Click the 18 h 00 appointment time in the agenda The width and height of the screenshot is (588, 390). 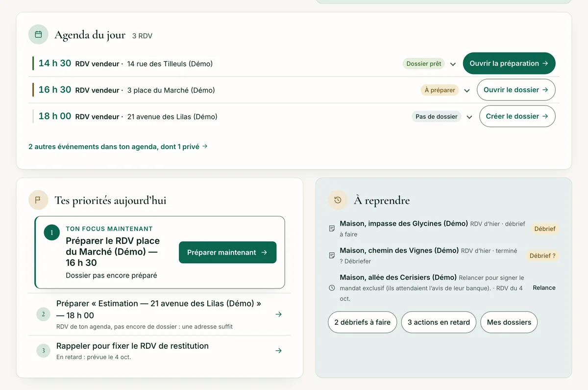coord(55,116)
